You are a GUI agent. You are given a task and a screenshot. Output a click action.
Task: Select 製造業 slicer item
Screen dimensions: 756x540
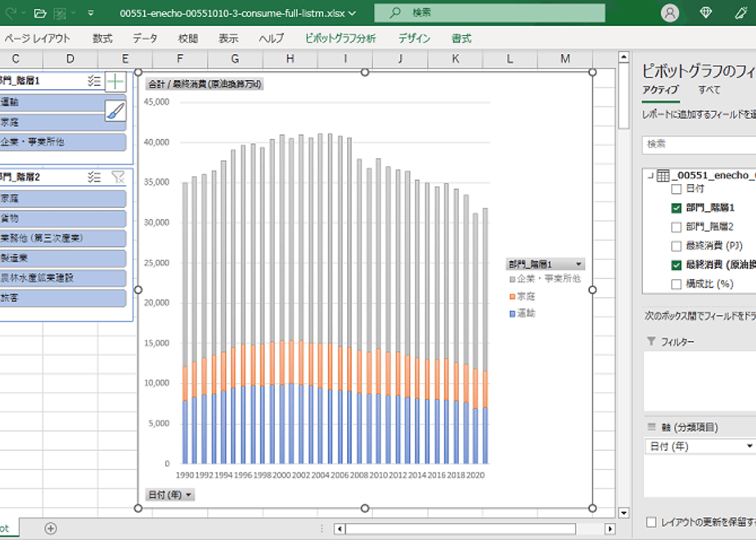pyautogui.click(x=63, y=259)
